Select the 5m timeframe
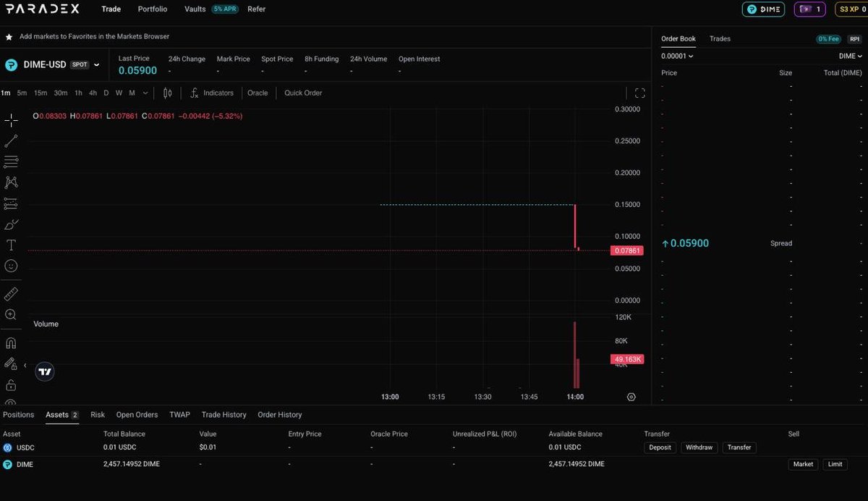Screen dimensions: 868x501 point(22,93)
